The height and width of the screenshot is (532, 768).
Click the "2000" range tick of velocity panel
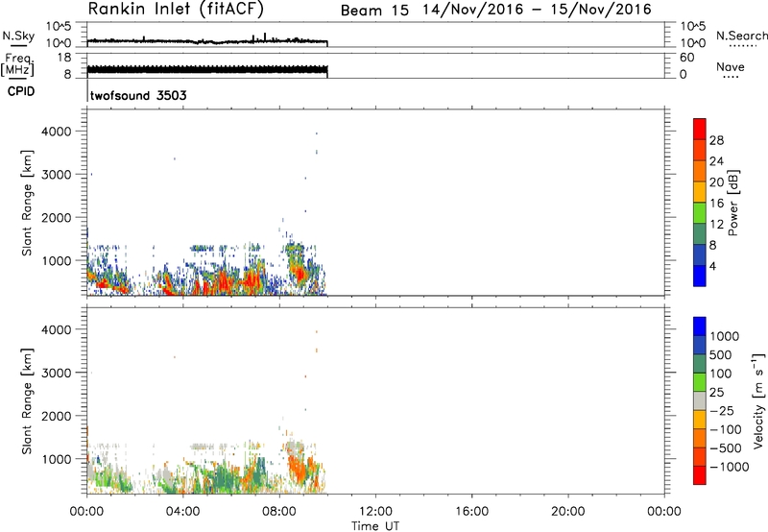pyautogui.click(x=57, y=417)
